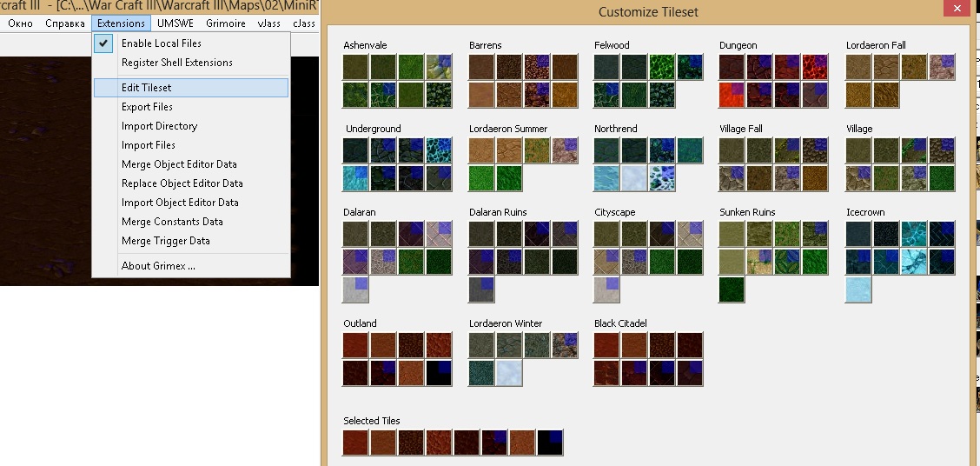This screenshot has width=980, height=466.
Task: Pick the lone pale blue tile on Icecrown's third row
Action: 858,290
